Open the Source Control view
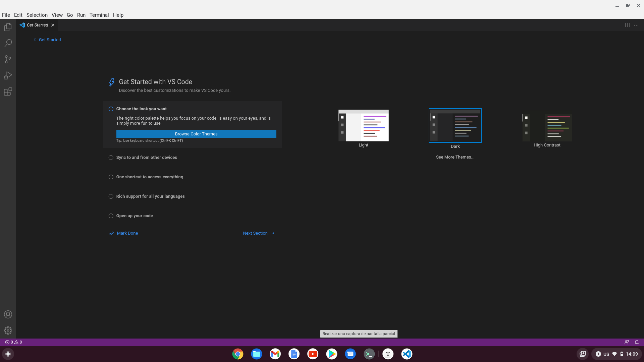 coord(8,59)
